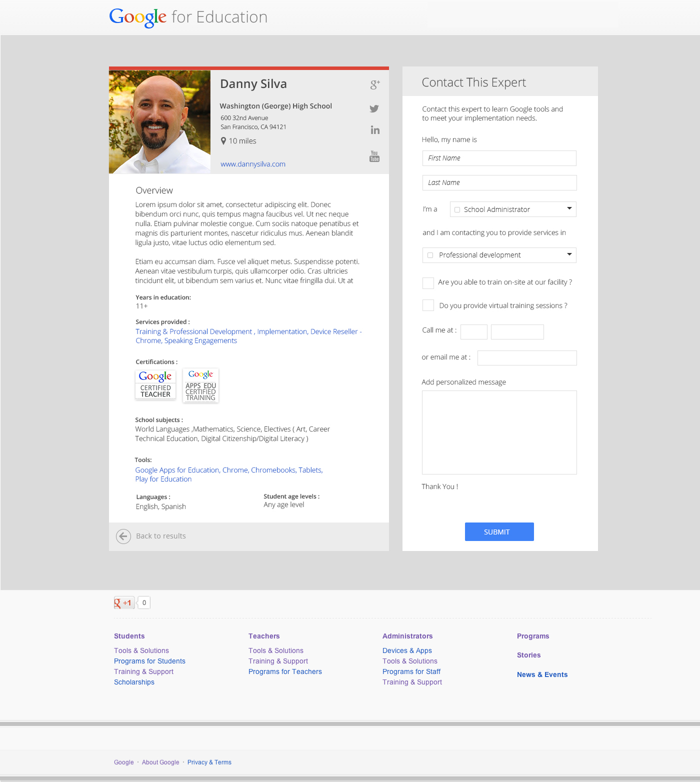Click the First Name input field

pos(498,158)
